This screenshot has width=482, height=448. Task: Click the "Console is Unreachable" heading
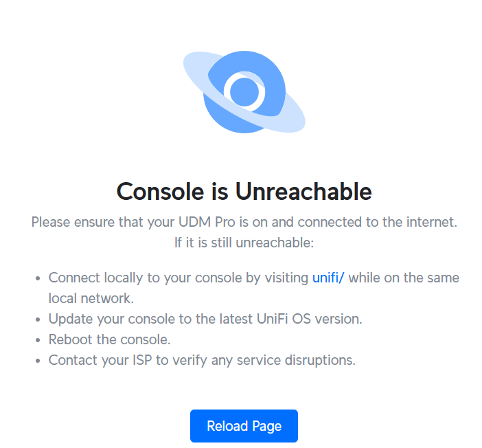pyautogui.click(x=244, y=191)
